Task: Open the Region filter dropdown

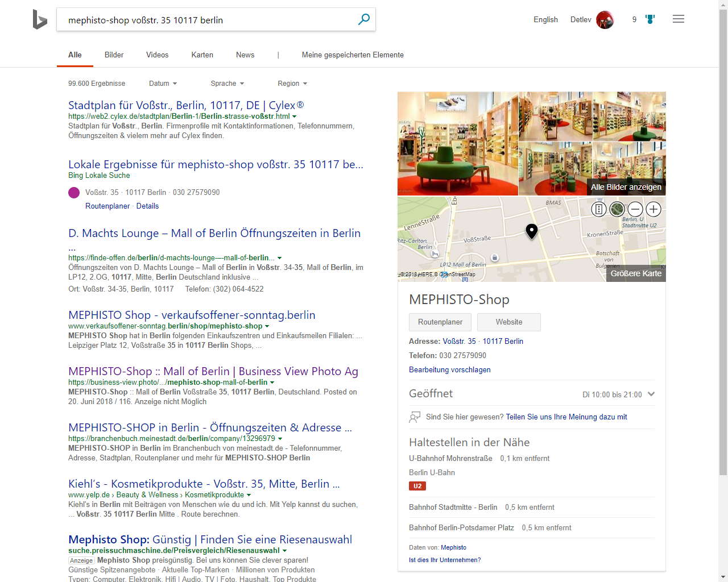Action: click(292, 84)
